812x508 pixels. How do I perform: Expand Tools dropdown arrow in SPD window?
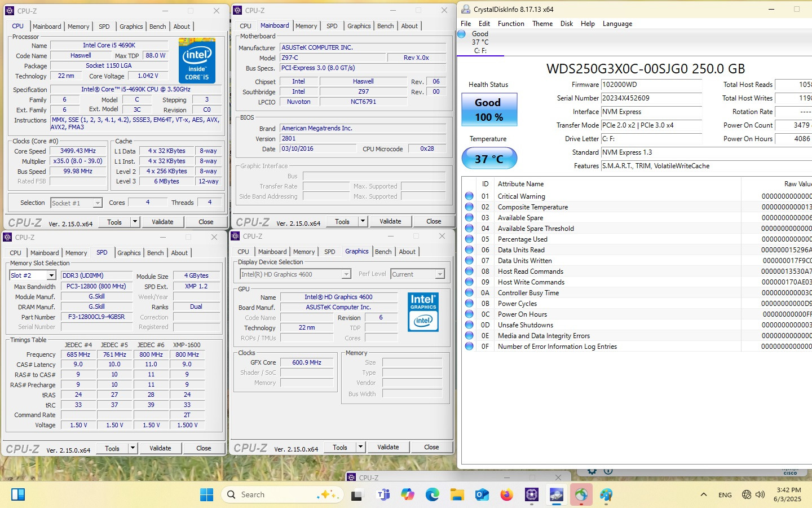tap(133, 448)
